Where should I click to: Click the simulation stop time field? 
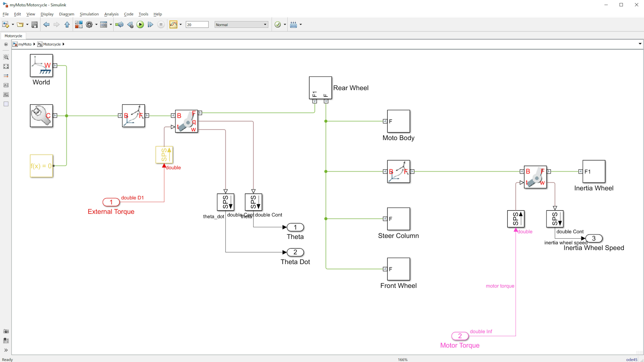click(x=197, y=24)
